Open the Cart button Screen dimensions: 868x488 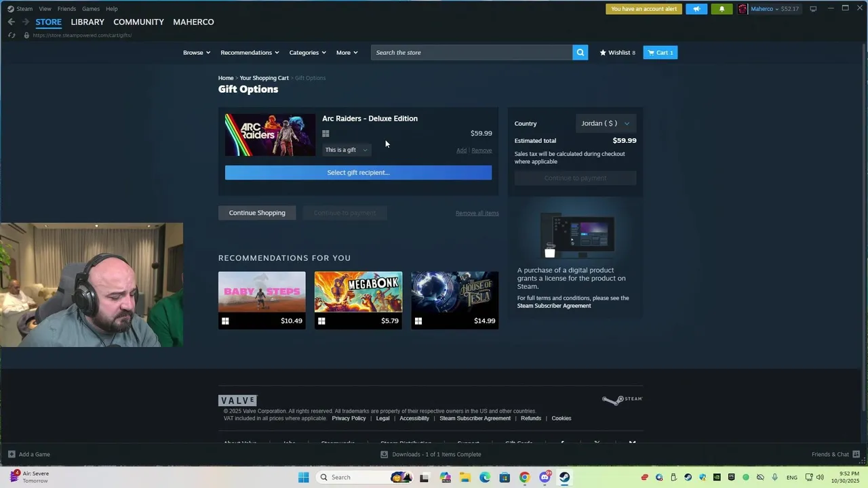click(660, 52)
